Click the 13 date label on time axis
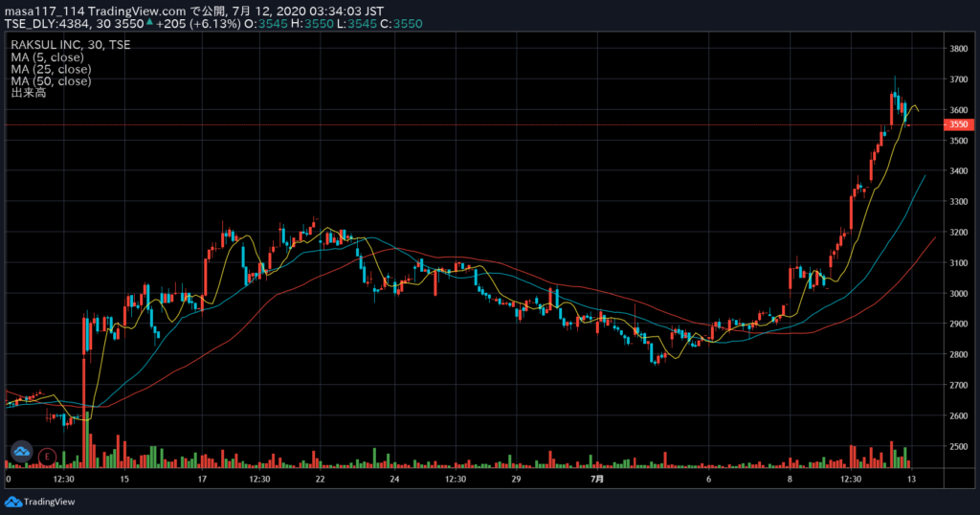Screen dimensions: 980x515 coord(911,480)
